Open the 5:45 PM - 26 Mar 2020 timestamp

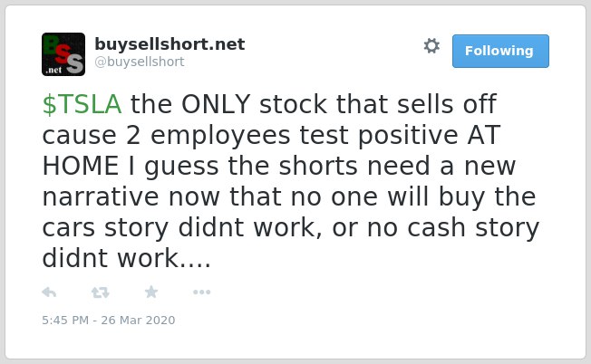pos(109,320)
